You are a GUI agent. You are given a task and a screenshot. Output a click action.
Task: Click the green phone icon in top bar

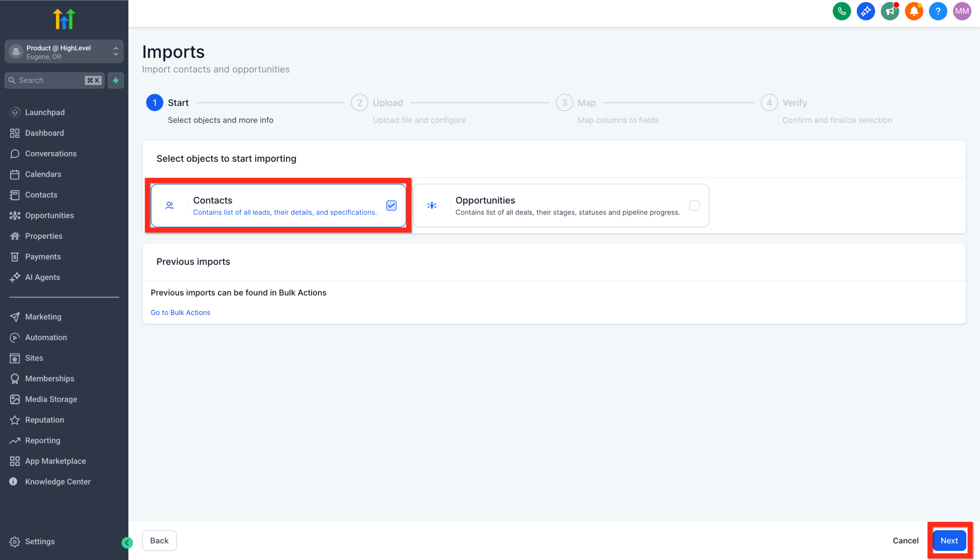click(841, 11)
